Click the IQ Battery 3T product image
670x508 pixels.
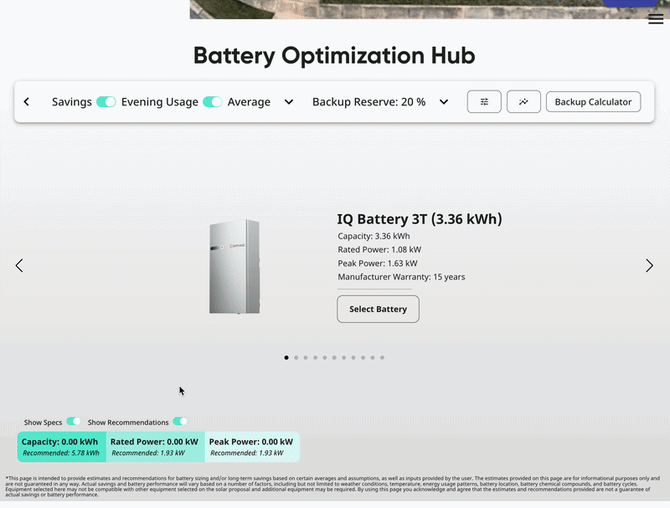click(235, 267)
